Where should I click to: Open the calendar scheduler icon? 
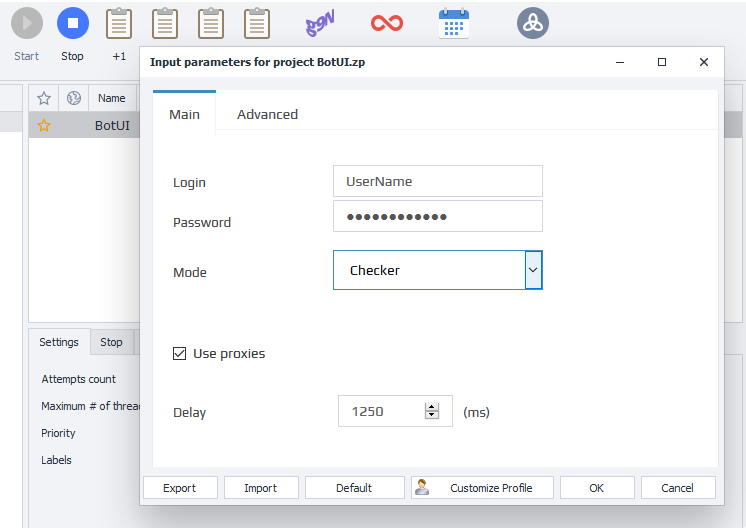point(453,23)
